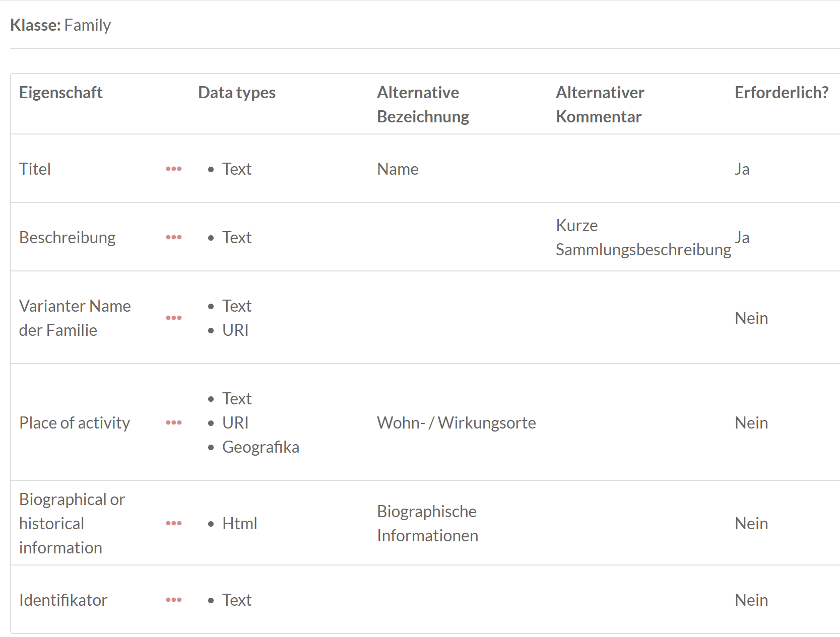Image resolution: width=840 pixels, height=637 pixels.
Task: Expand the ellipsis for Place of activity
Action: point(174,422)
